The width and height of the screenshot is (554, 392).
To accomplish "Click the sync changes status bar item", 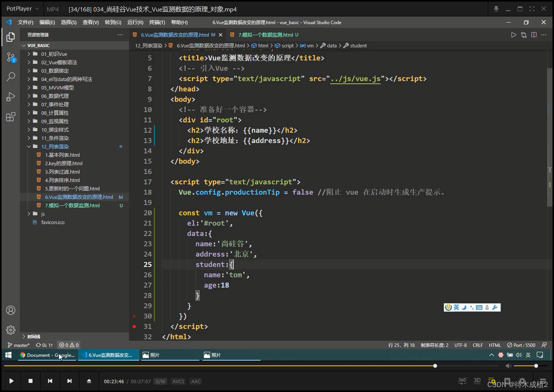I will [44, 345].
